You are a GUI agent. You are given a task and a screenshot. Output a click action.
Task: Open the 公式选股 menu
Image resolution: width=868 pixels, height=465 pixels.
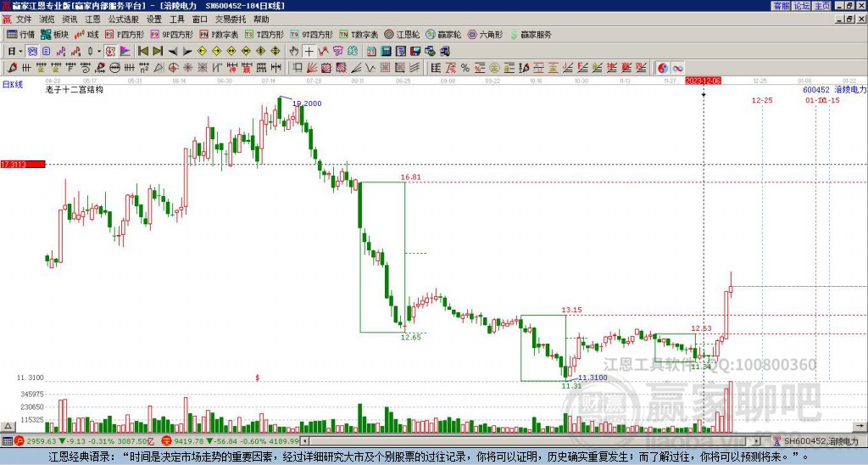click(x=124, y=20)
